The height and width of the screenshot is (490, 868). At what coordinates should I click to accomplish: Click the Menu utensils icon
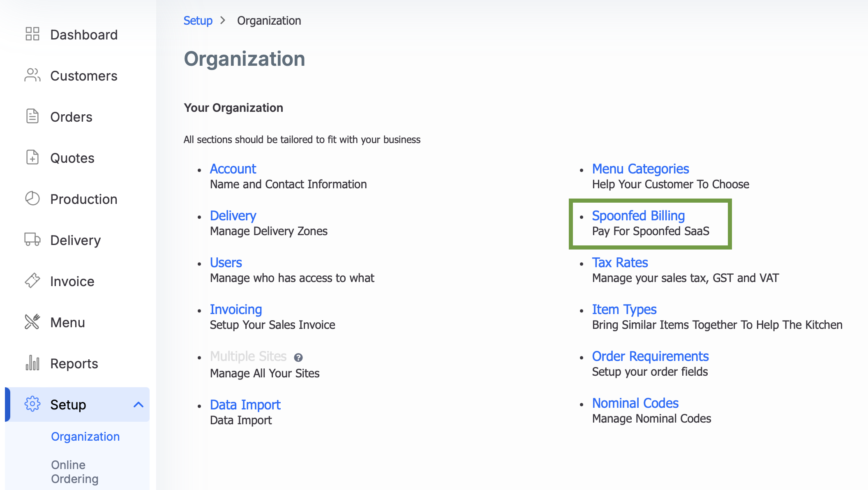coord(32,322)
